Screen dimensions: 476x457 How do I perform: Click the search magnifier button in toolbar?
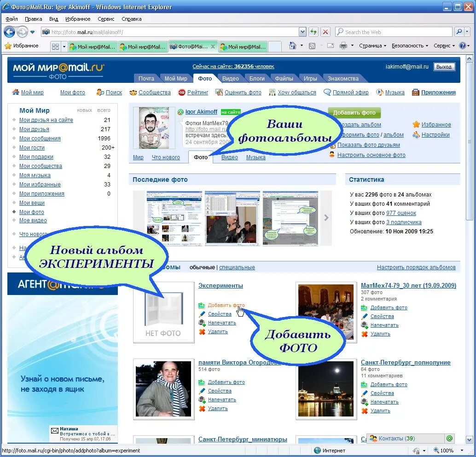pyautogui.click(x=459, y=32)
